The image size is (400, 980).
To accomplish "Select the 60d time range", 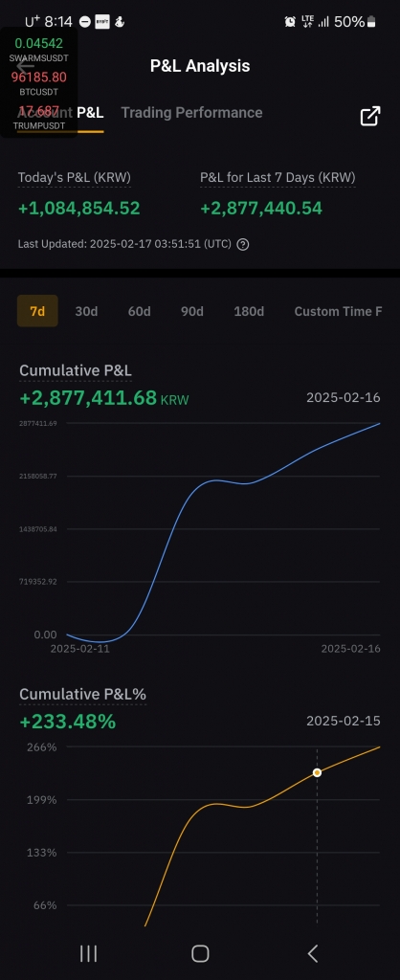I will [x=140, y=311].
